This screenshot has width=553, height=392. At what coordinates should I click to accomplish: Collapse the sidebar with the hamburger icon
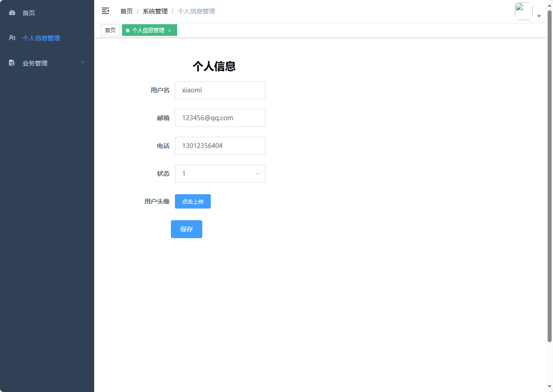coord(105,11)
